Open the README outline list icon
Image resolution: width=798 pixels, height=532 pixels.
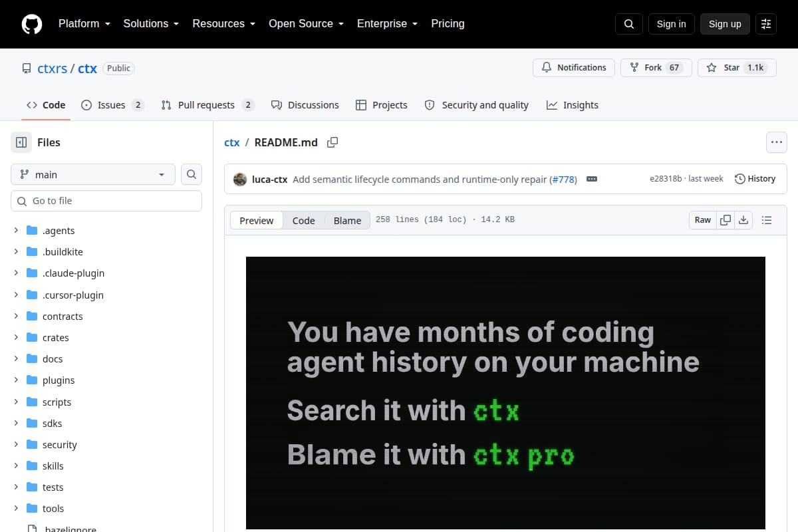(x=767, y=220)
